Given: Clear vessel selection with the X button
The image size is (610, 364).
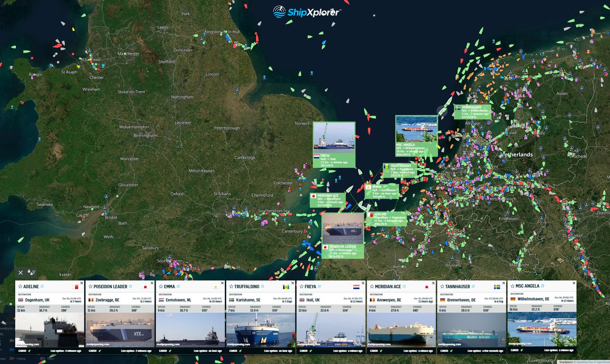Looking at the screenshot, I should point(20,273).
